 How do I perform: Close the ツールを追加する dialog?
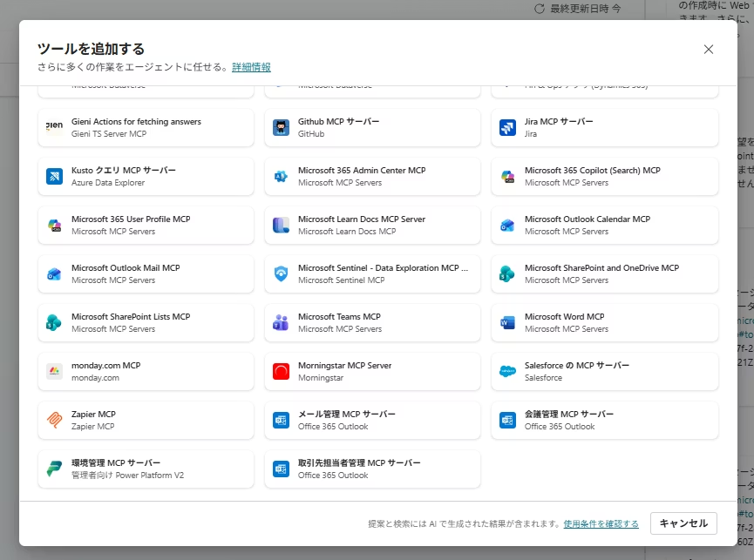[x=709, y=49]
